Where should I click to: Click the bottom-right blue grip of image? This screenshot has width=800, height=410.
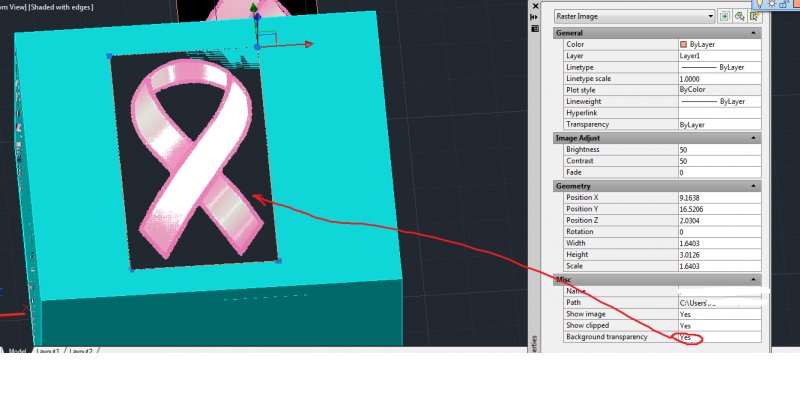click(279, 261)
